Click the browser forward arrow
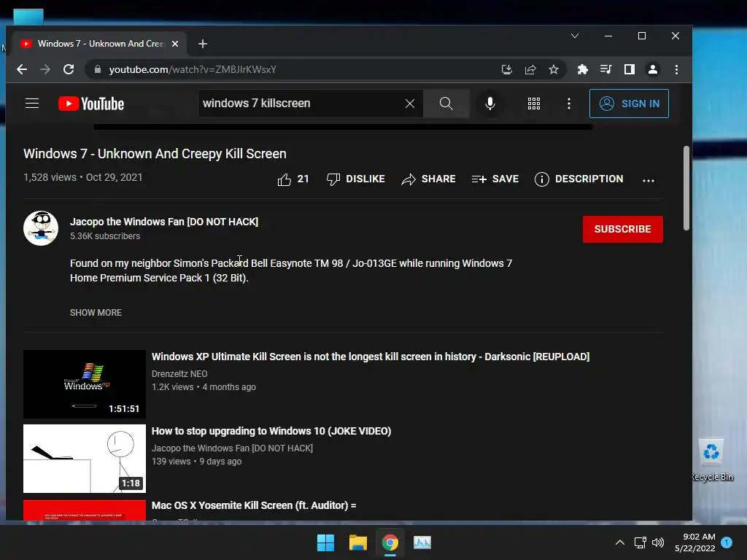Image resolution: width=747 pixels, height=560 pixels. pos(45,69)
